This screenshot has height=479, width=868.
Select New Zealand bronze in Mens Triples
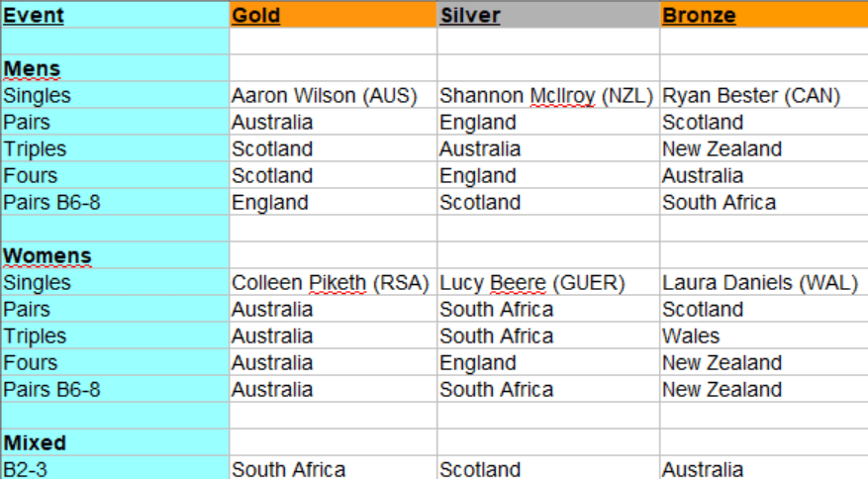click(x=722, y=149)
